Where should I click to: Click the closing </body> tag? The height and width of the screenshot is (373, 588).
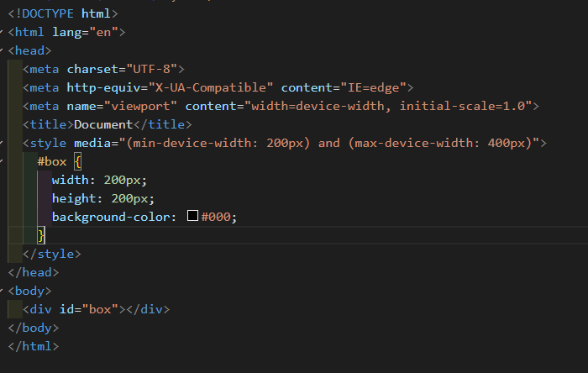(x=34, y=328)
